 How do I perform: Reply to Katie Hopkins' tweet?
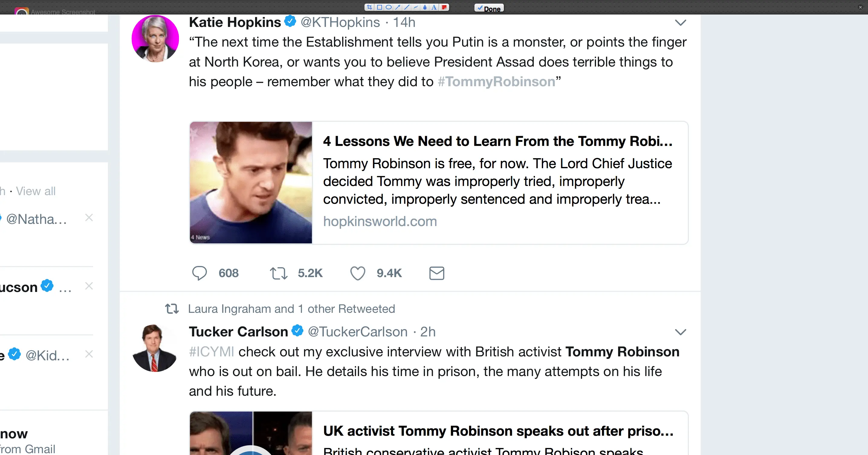tap(199, 273)
